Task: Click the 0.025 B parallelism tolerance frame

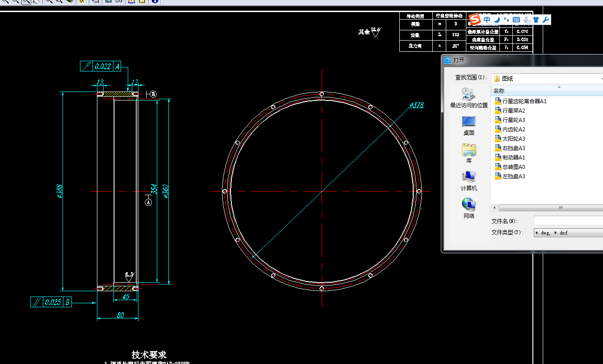Action: tap(51, 302)
